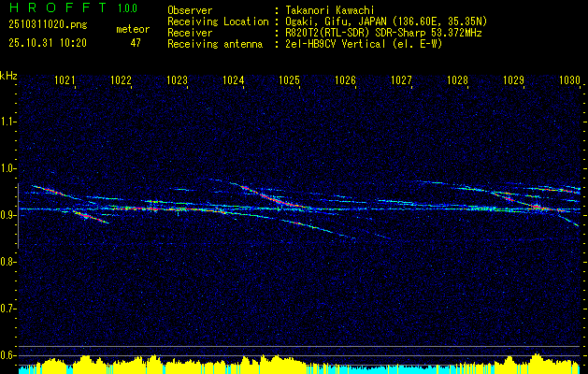Click the 1028 time axis marker
This screenshot has height=374, width=588.
point(457,79)
